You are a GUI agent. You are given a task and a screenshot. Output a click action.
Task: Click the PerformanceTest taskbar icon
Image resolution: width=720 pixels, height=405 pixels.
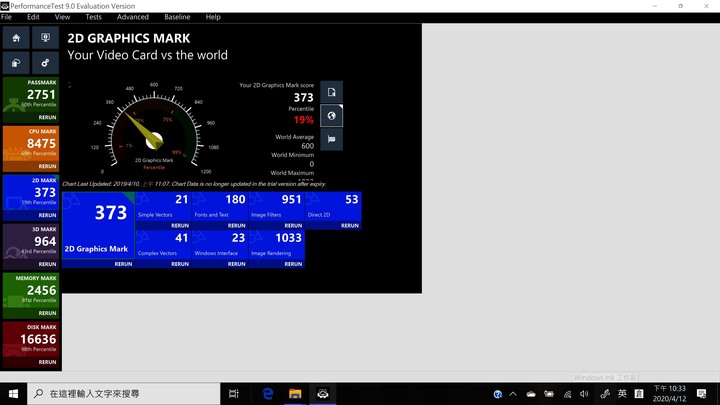[x=323, y=394]
